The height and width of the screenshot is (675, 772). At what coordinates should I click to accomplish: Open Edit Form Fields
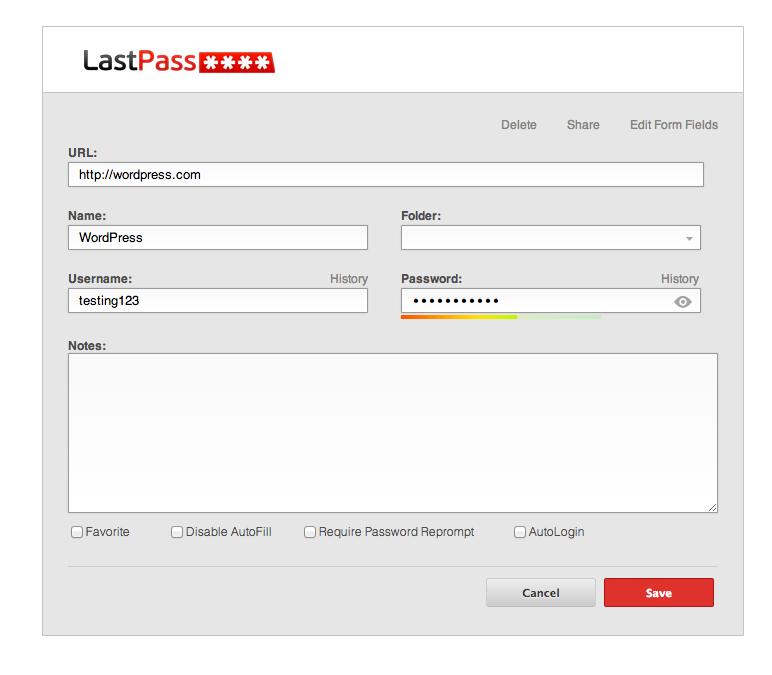(x=673, y=125)
